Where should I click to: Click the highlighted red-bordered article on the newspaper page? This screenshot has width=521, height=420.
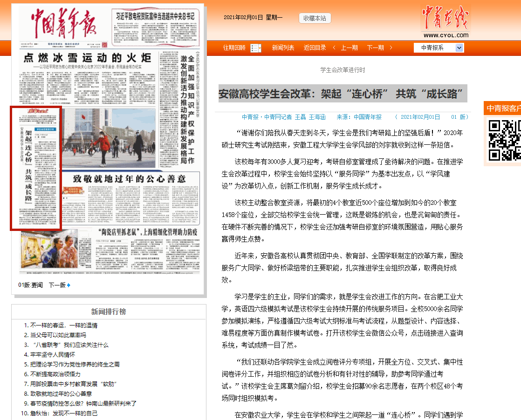tap(36, 168)
